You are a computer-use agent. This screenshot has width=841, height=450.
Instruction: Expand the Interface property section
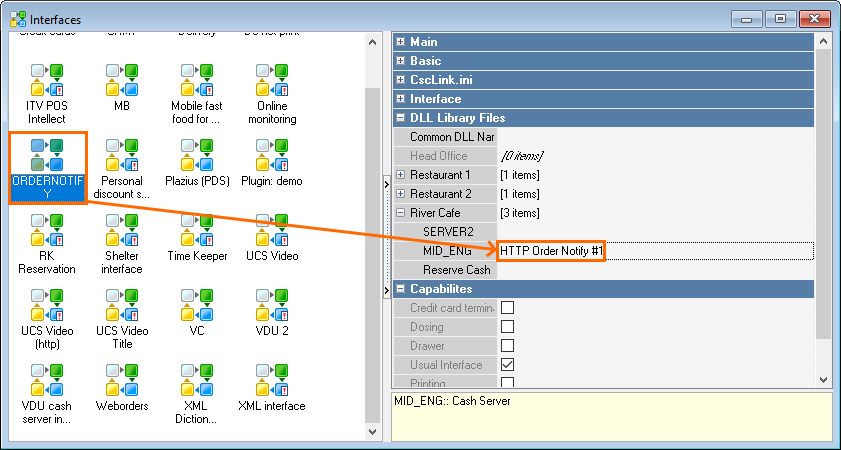[x=400, y=99]
